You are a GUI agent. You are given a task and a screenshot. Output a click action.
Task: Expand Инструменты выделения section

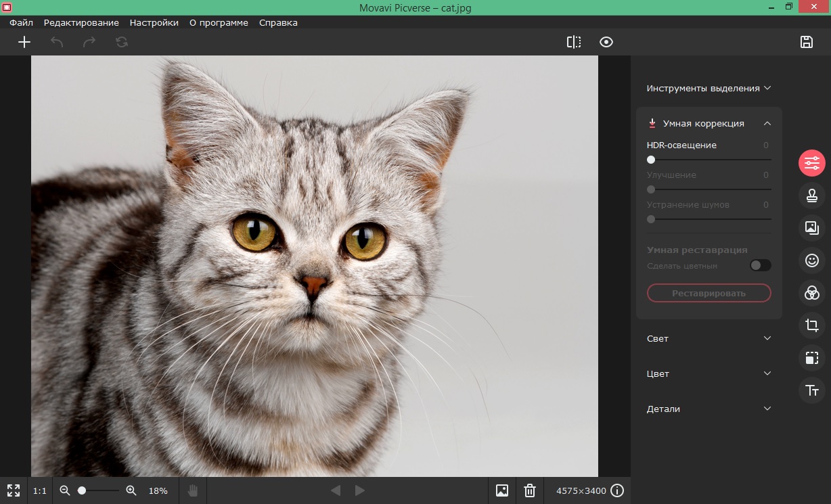tap(709, 88)
